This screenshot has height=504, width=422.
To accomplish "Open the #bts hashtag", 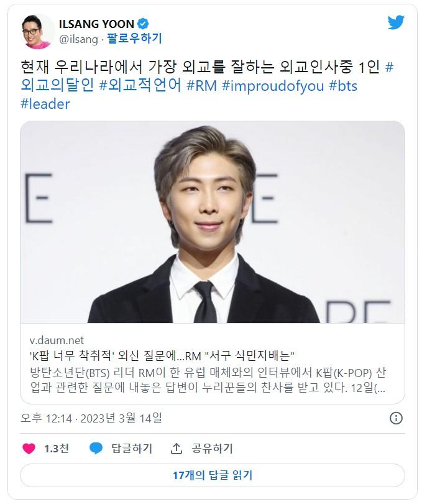I will click(343, 86).
